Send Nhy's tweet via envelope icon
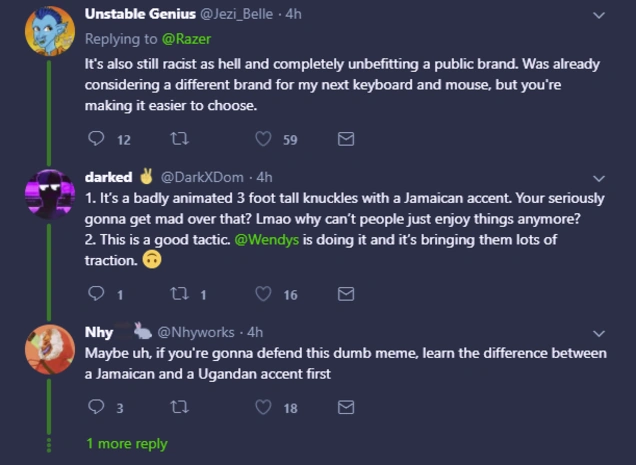The width and height of the screenshot is (636, 465). click(346, 407)
